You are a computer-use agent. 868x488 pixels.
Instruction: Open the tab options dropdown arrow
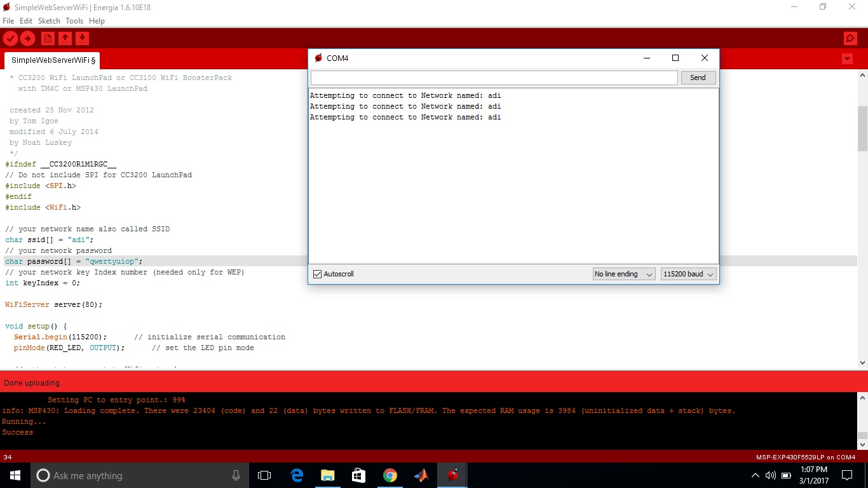(x=847, y=59)
